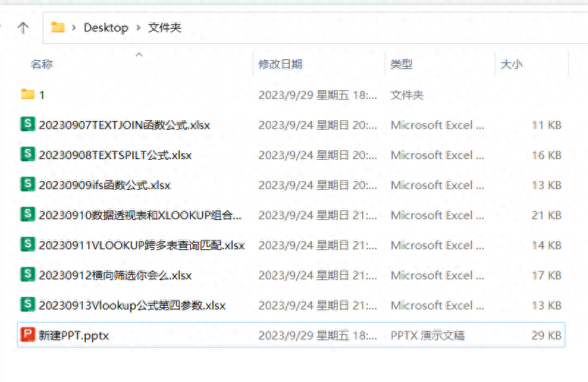The image size is (588, 382).
Task: Click the 14 KB size cell
Action: (546, 245)
